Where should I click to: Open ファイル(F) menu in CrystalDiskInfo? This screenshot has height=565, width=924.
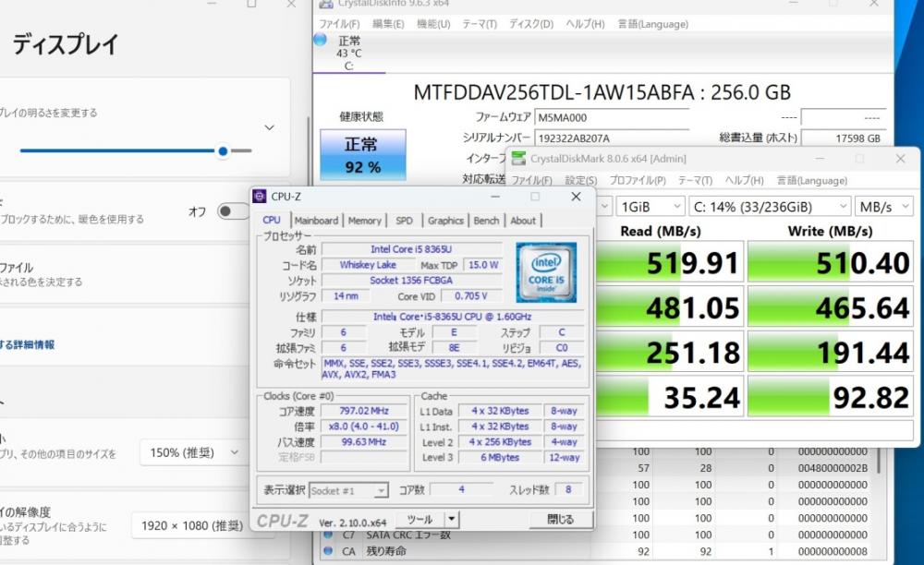[339, 24]
